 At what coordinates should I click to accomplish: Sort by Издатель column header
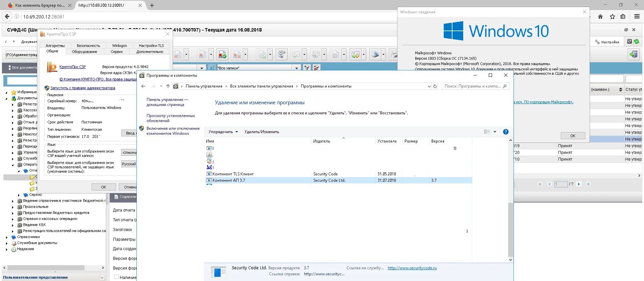point(343,141)
